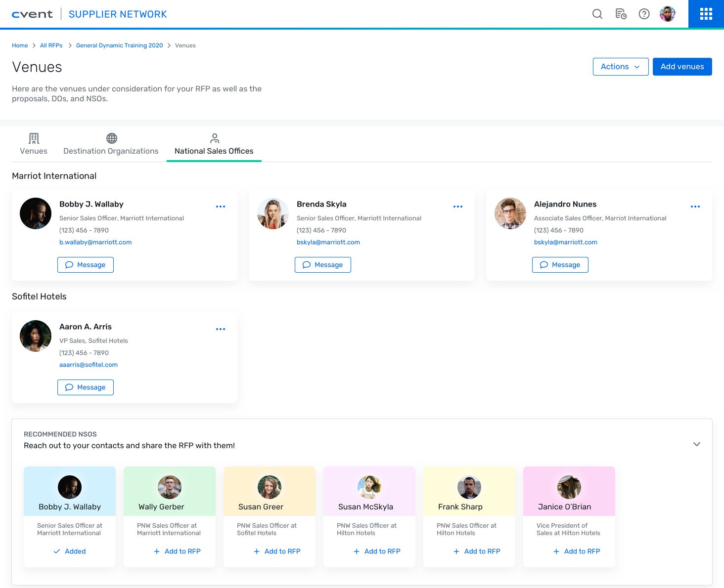Email bskyla@marriott.com under Brenda Skyla
This screenshot has height=588, width=724.
(328, 242)
